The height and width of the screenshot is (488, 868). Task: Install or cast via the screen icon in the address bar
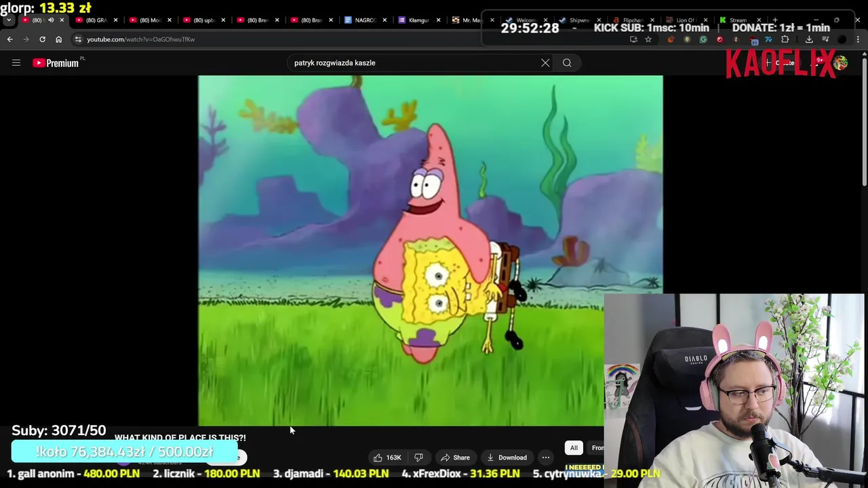[x=633, y=39]
